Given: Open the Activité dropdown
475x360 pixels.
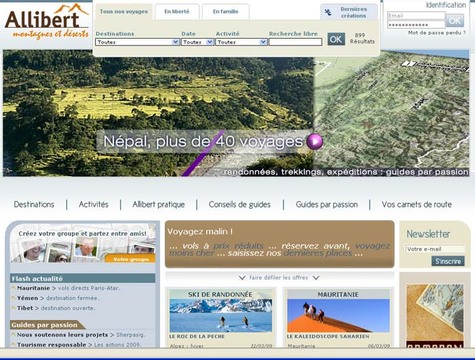Looking at the screenshot, I should pos(241,42).
